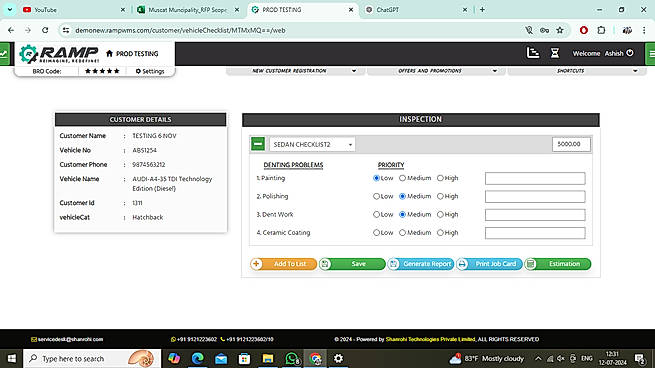Expand OFFERS AND PROMOTIONS menu

point(437,71)
